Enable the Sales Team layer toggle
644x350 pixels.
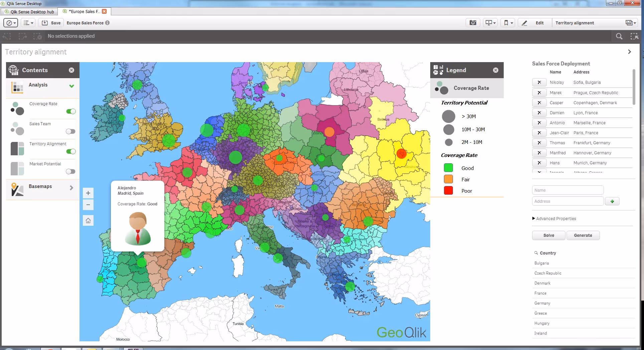coord(70,131)
